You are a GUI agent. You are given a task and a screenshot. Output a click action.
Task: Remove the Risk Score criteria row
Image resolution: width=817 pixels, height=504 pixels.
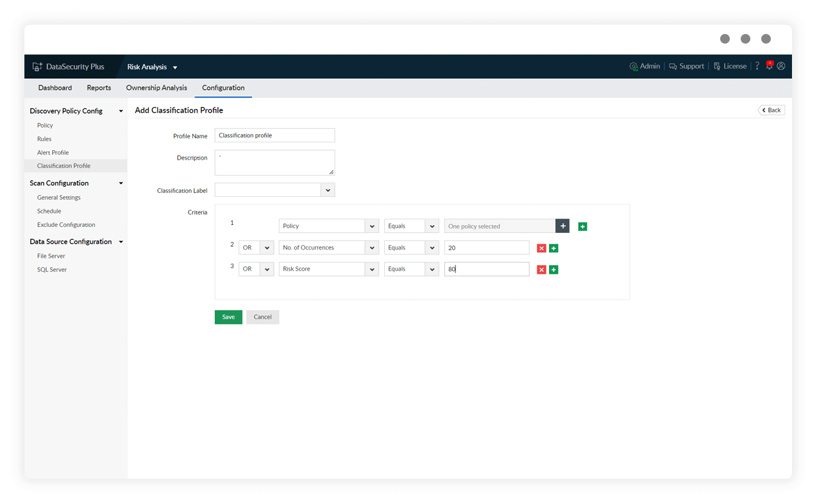tap(541, 269)
